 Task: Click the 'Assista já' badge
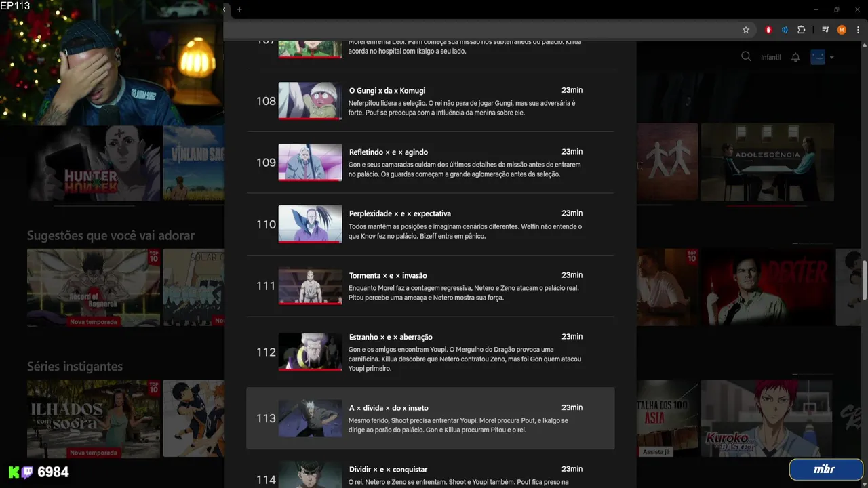tap(657, 452)
